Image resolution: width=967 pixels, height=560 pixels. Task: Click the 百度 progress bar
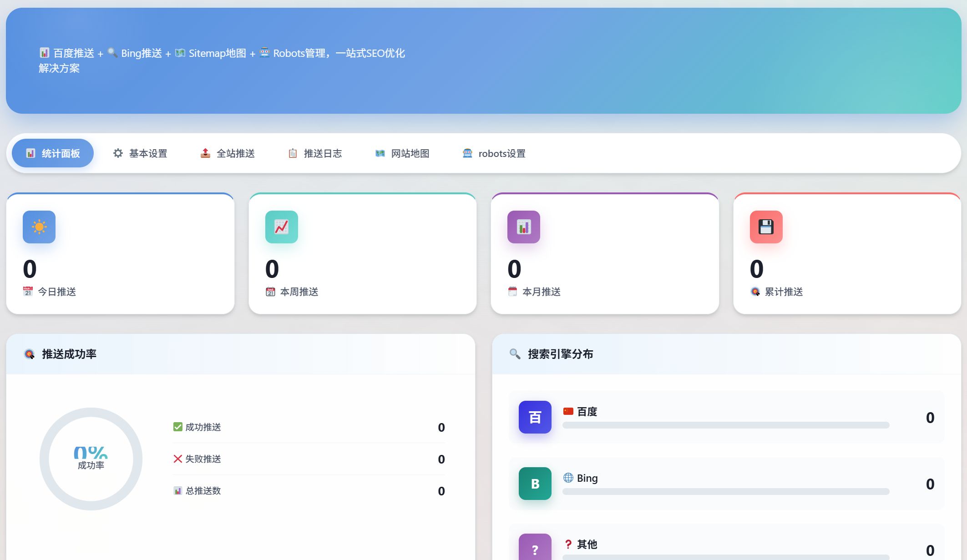pyautogui.click(x=726, y=425)
